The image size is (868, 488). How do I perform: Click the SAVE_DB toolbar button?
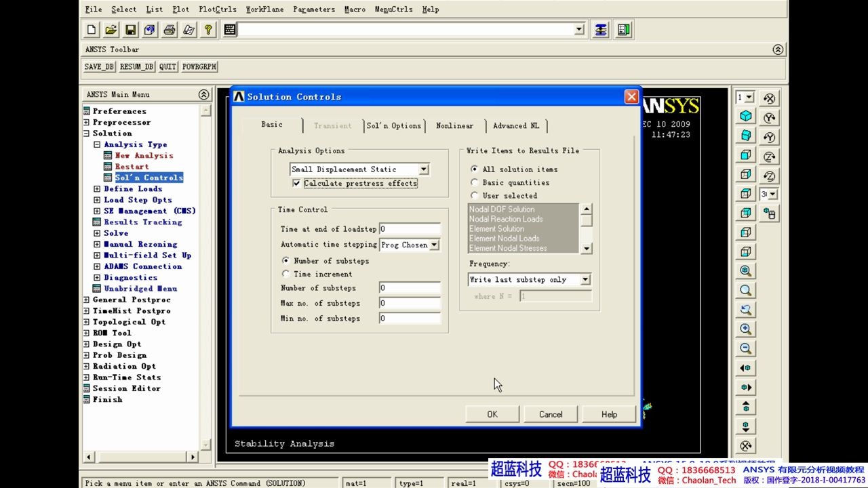click(x=99, y=66)
